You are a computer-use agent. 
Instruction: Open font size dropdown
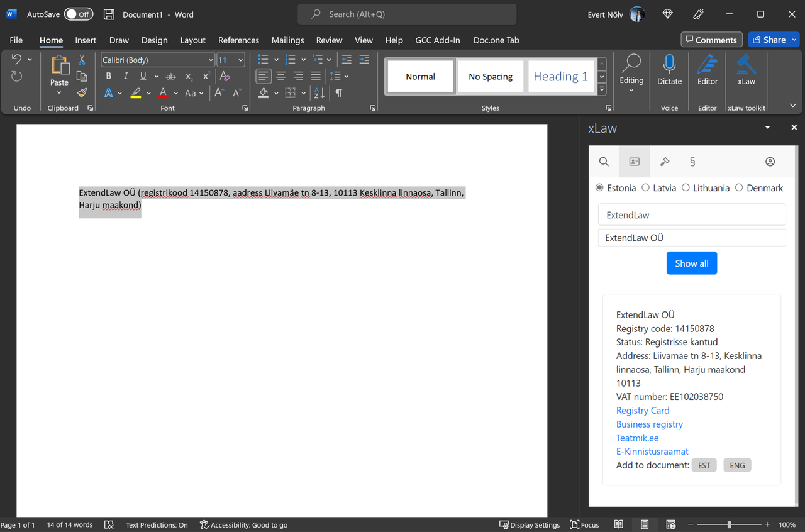tap(240, 60)
